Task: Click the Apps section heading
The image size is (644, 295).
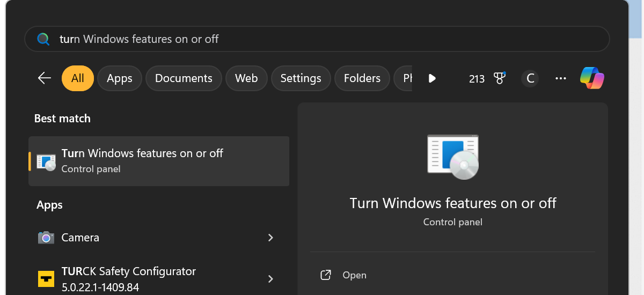Action: tap(49, 205)
